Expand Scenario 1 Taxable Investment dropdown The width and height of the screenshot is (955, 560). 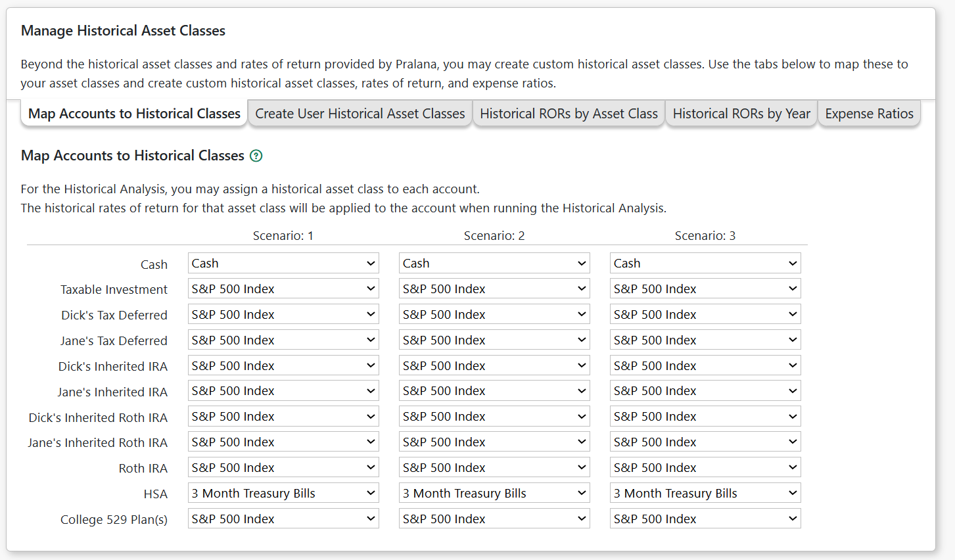coord(283,289)
